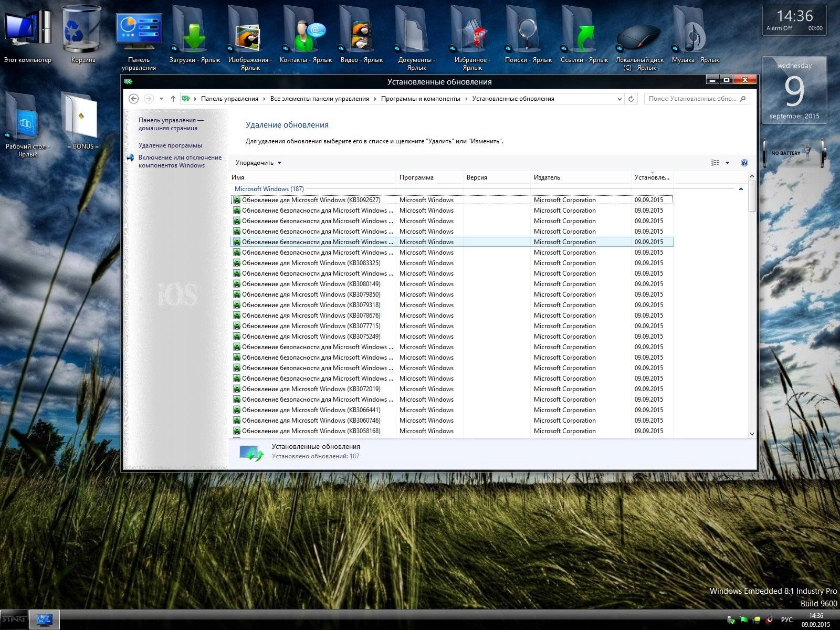Screen dimensions: 840x630
Task: Open the Поиски shortcut icon
Action: pyautogui.click(x=528, y=35)
